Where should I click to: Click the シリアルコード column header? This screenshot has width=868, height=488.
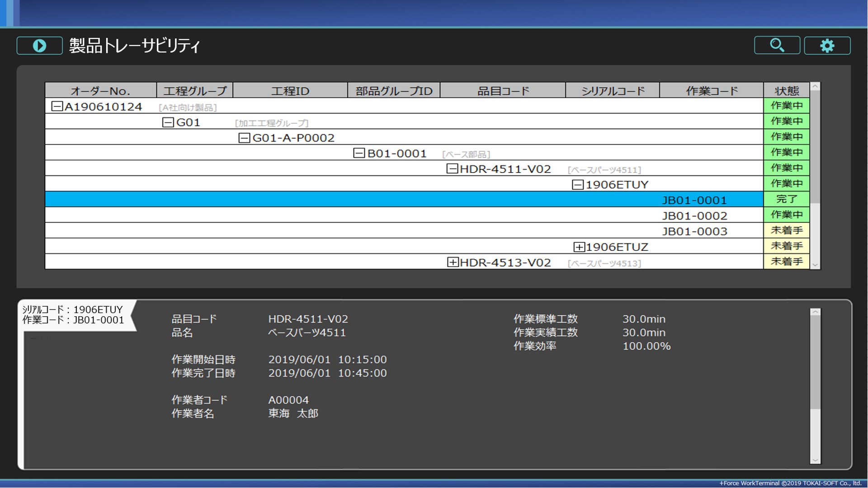coord(613,91)
